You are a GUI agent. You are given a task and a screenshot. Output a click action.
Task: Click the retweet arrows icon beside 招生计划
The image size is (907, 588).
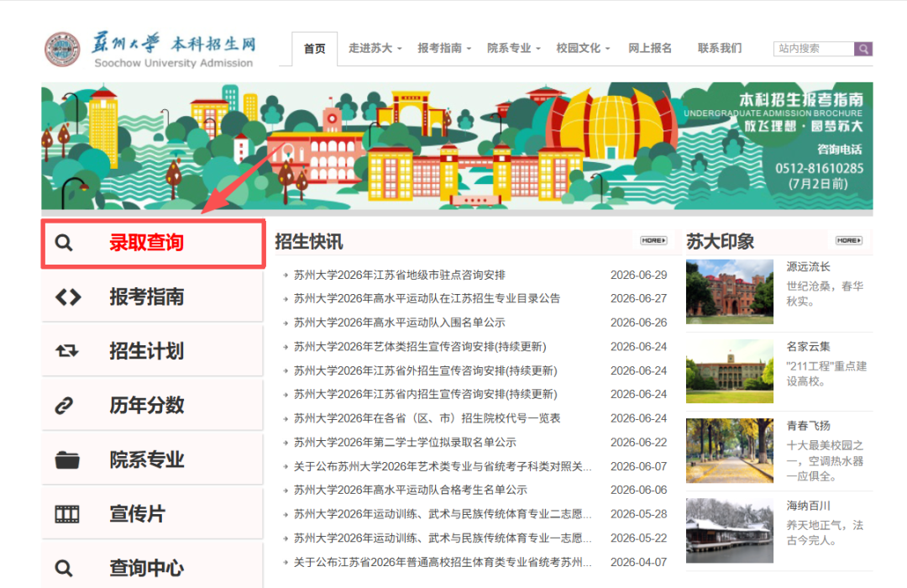click(66, 351)
